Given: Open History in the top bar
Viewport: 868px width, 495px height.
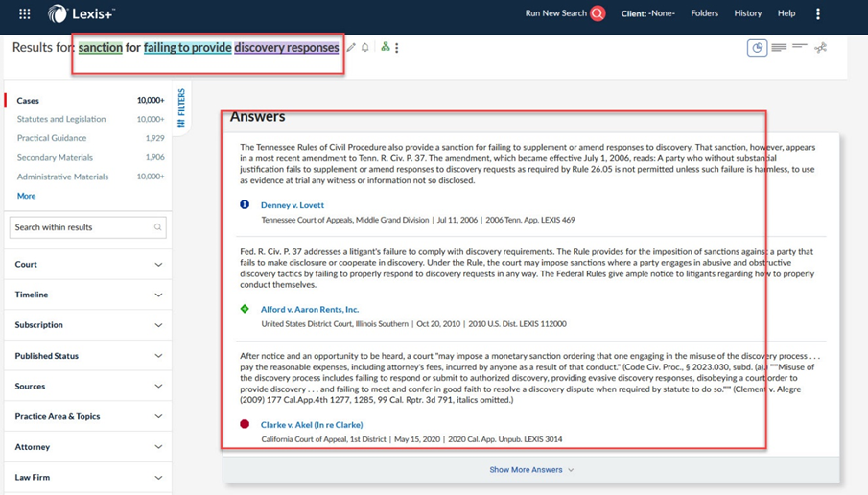Looking at the screenshot, I should coord(748,13).
